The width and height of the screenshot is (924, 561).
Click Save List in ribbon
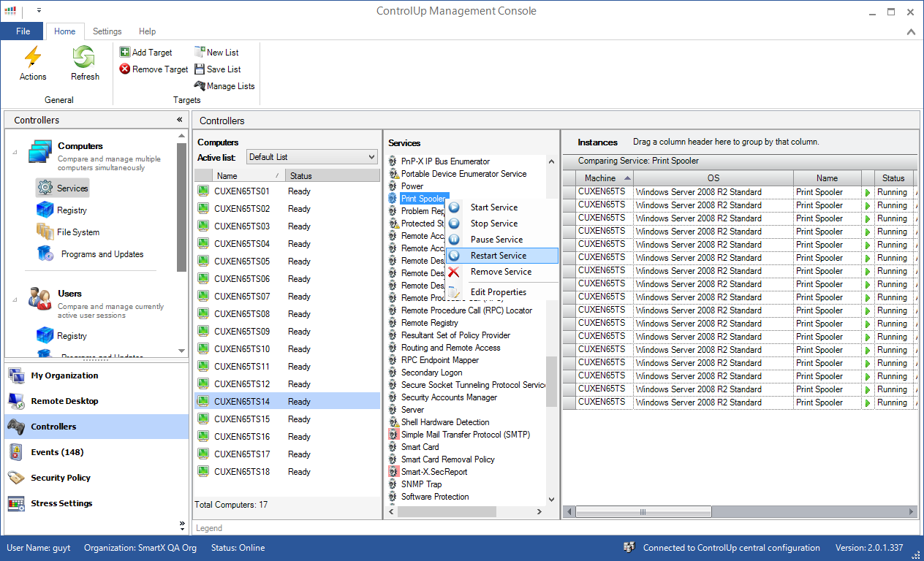click(x=217, y=69)
